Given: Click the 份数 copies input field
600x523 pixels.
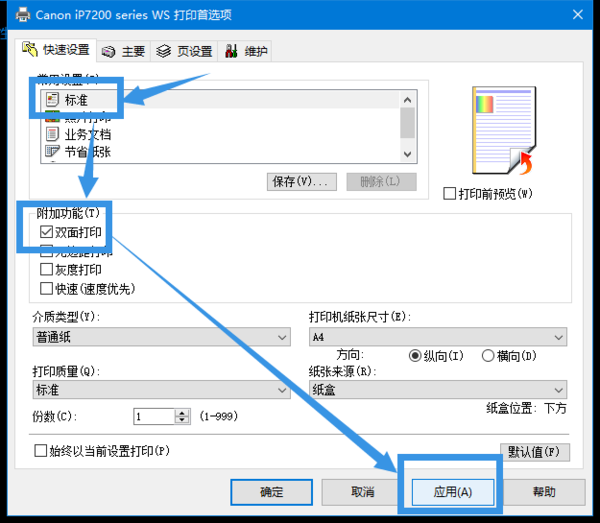Looking at the screenshot, I should 155,416.
